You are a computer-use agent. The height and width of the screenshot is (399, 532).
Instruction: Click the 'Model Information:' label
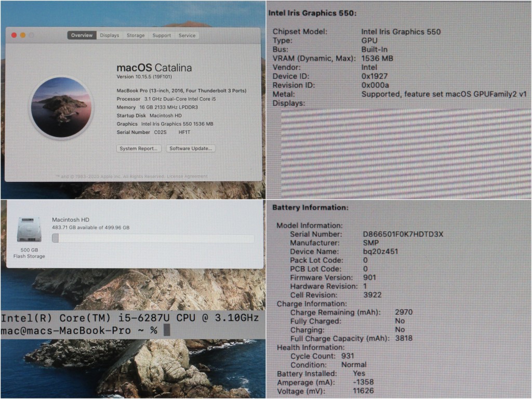point(310,225)
